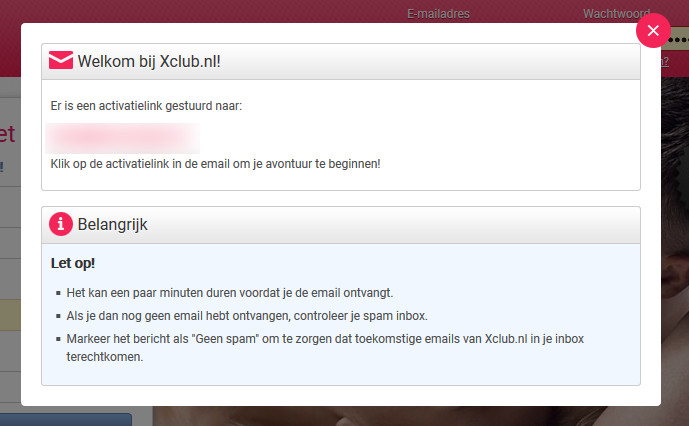Screen dimensions: 689x426
Task: Click the 'Er is een activatielink gestuurd naar' text
Action: [x=146, y=105]
